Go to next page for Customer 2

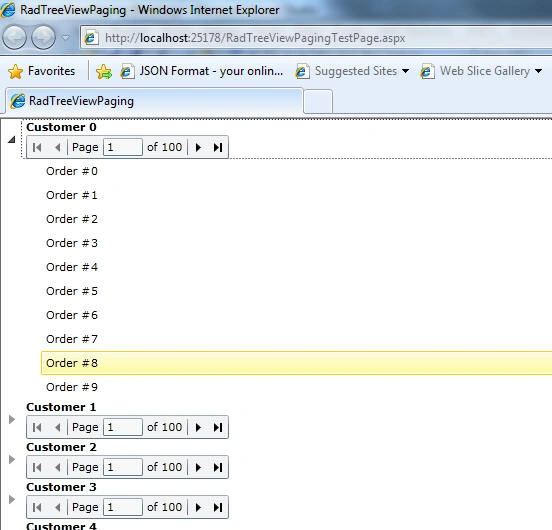(x=198, y=467)
